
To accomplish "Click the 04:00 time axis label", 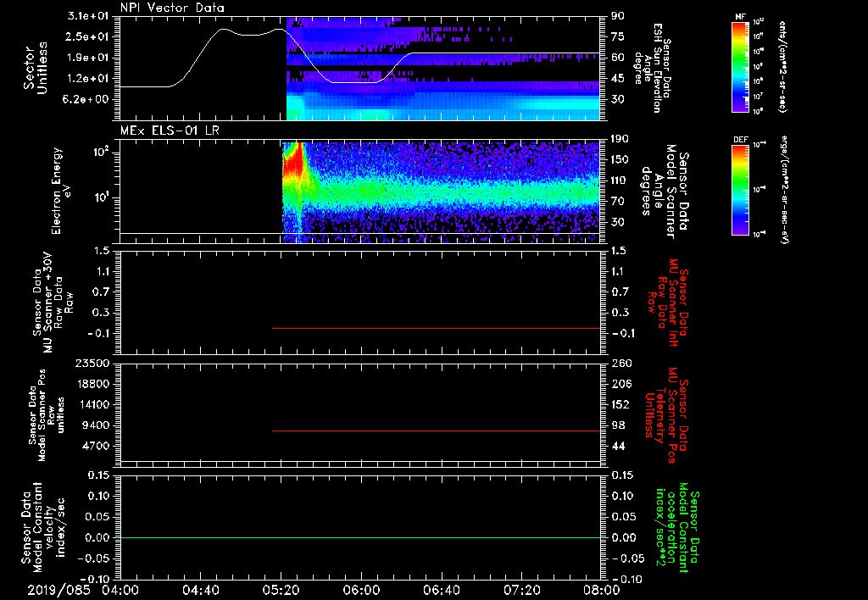I will tap(120, 590).
